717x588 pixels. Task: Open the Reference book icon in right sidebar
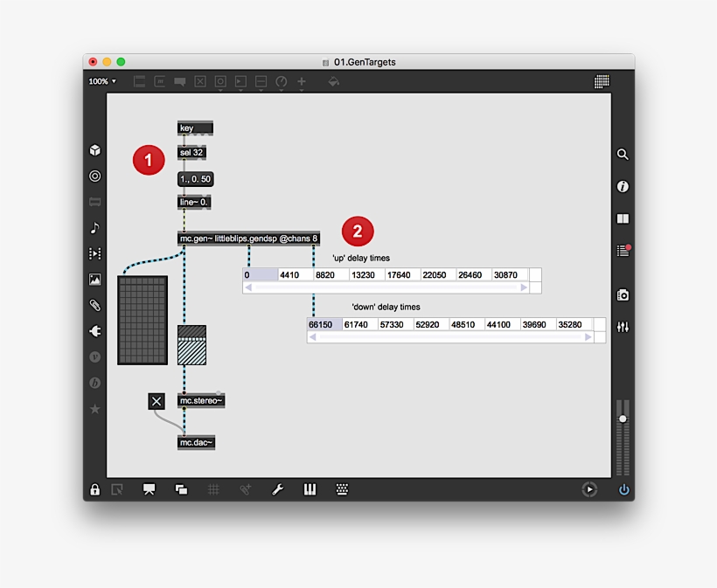(623, 219)
